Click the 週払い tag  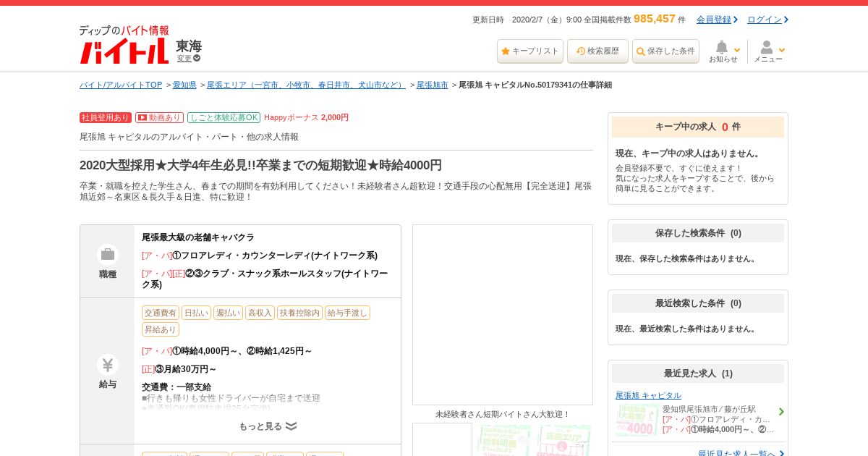228,313
